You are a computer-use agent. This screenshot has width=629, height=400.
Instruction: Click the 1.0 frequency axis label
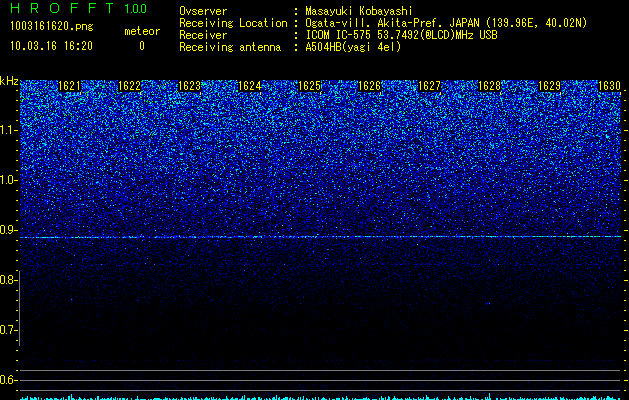8,180
